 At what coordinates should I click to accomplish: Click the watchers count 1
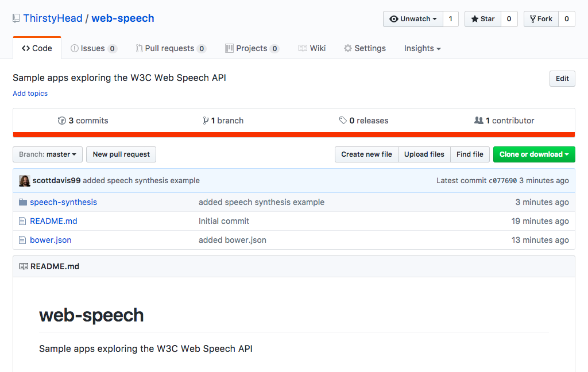tap(451, 19)
